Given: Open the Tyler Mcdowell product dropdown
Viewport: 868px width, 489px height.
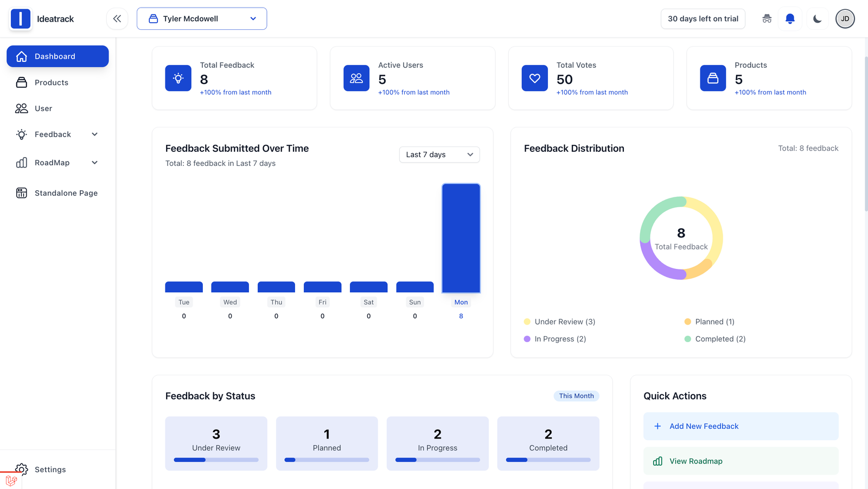Looking at the screenshot, I should coord(202,19).
